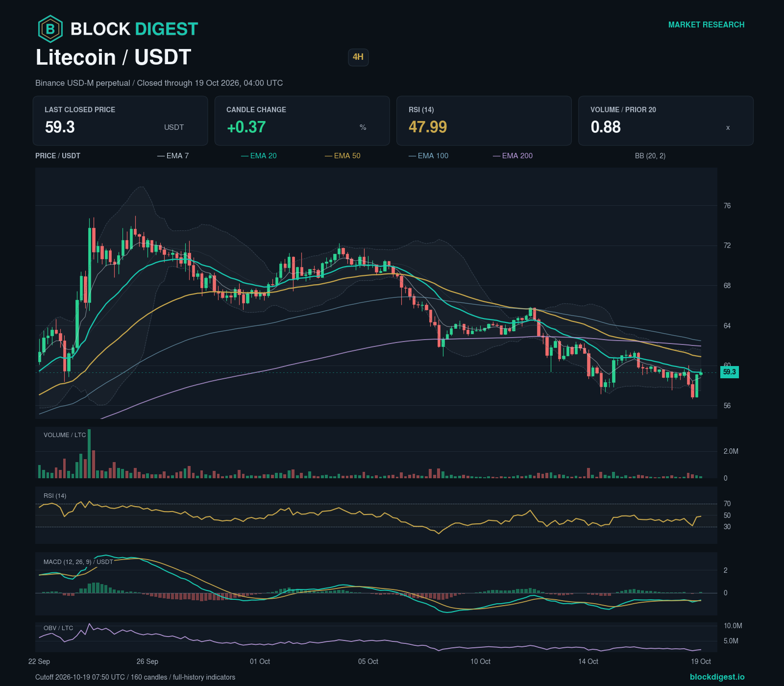The width and height of the screenshot is (784, 686).
Task: Click the 56 price axis label
Action: point(727,406)
